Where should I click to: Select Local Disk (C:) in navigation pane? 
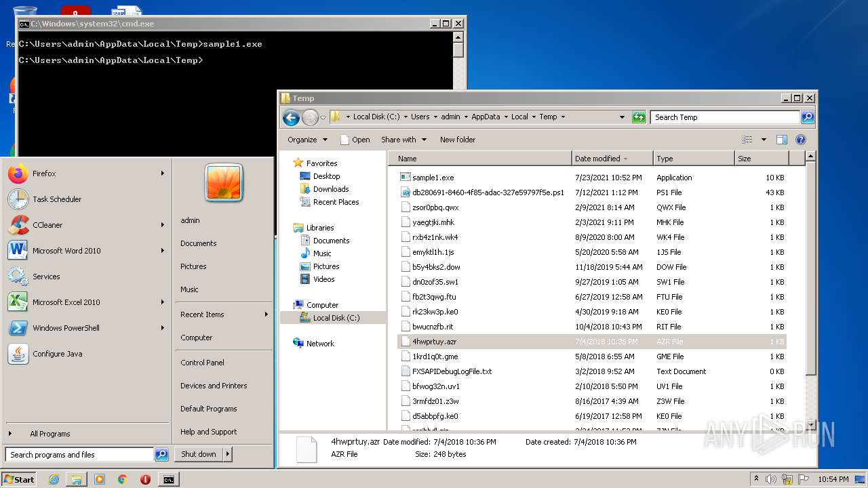tap(336, 318)
